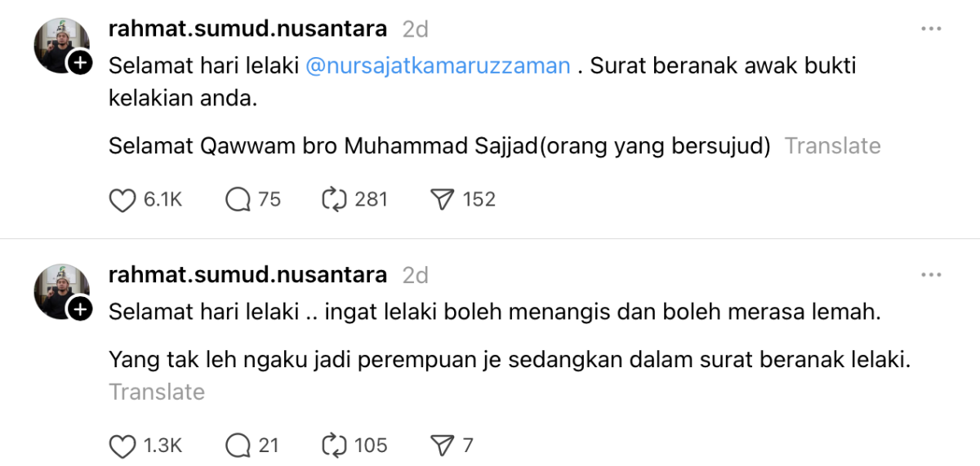Image resolution: width=980 pixels, height=466 pixels.
Task: Share the second post with 7 shares
Action: [442, 446]
